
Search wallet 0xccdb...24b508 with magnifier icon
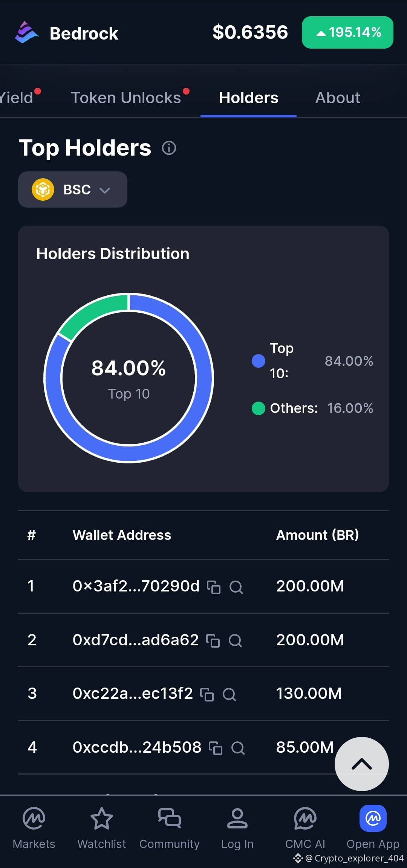238,748
